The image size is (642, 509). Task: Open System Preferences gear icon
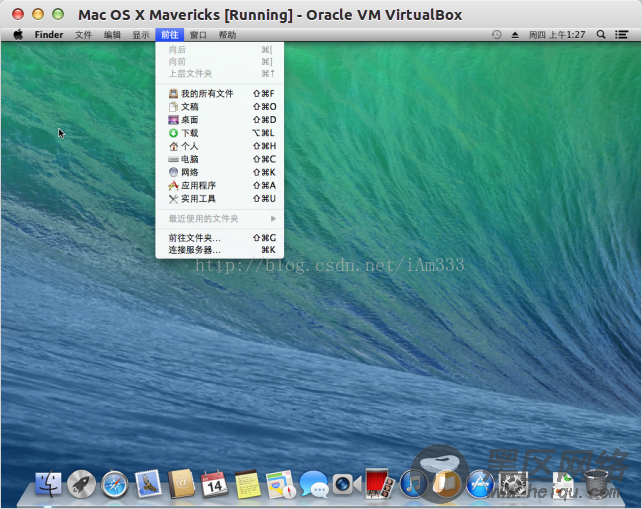pyautogui.click(x=513, y=484)
